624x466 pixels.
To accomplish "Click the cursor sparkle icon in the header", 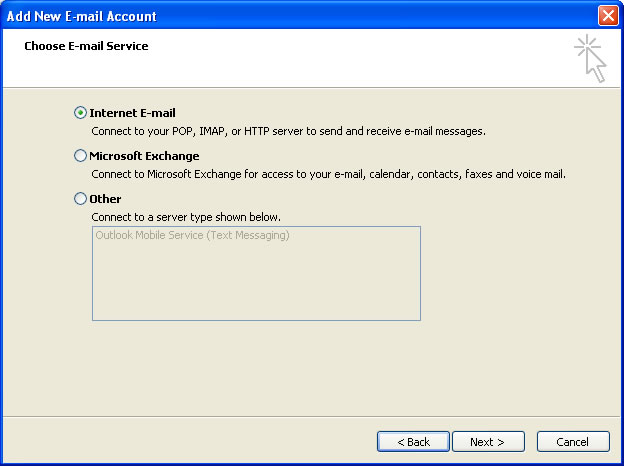I will (x=590, y=59).
